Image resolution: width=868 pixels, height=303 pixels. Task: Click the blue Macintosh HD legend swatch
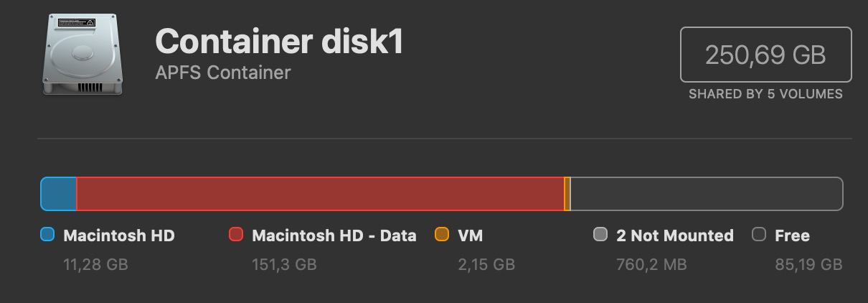point(47,235)
